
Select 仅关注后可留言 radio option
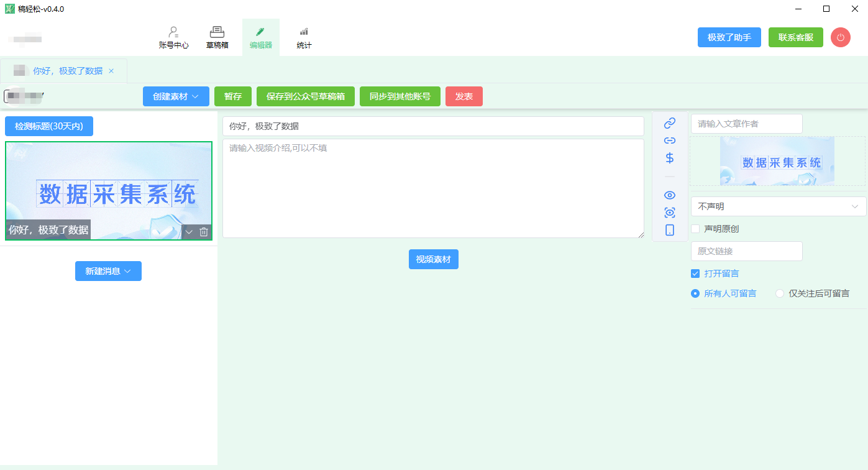click(x=780, y=293)
